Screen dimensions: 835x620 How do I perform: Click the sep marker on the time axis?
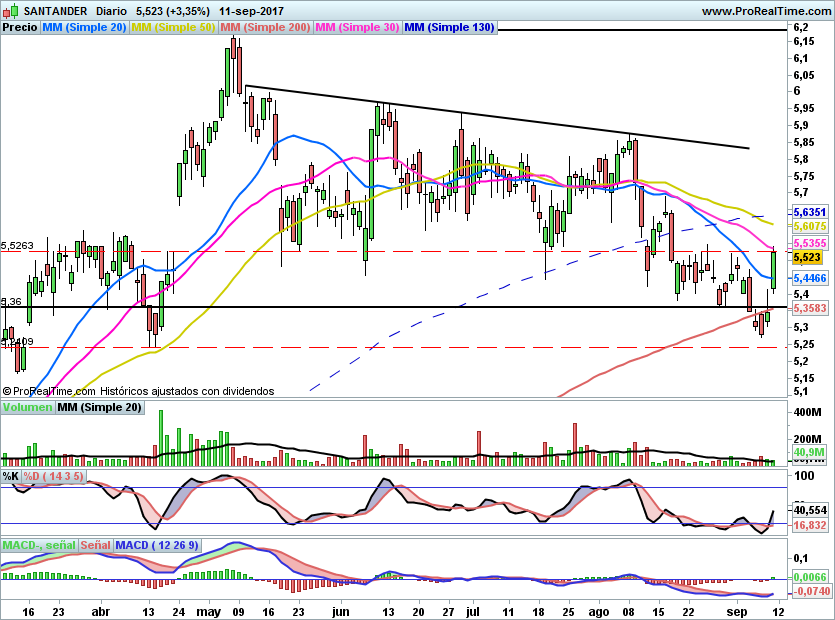[737, 609]
